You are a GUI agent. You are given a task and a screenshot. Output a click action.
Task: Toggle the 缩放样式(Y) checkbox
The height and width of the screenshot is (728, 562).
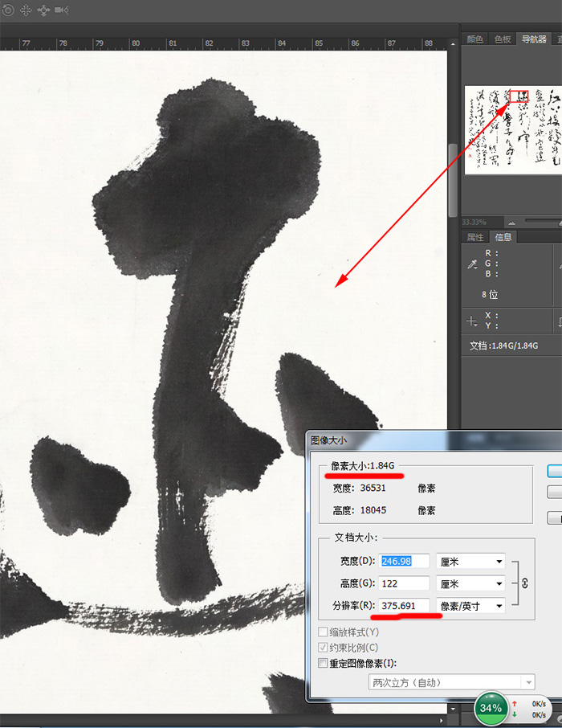pos(323,632)
